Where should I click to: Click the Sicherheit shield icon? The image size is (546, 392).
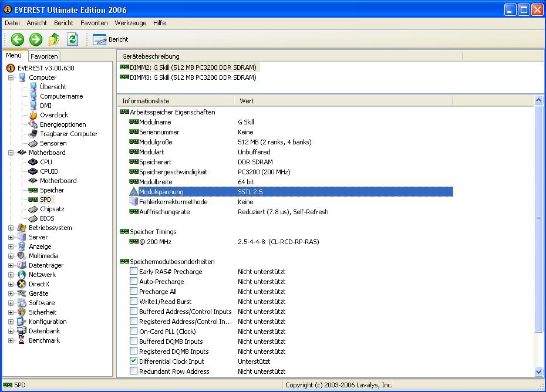pyautogui.click(x=22, y=312)
